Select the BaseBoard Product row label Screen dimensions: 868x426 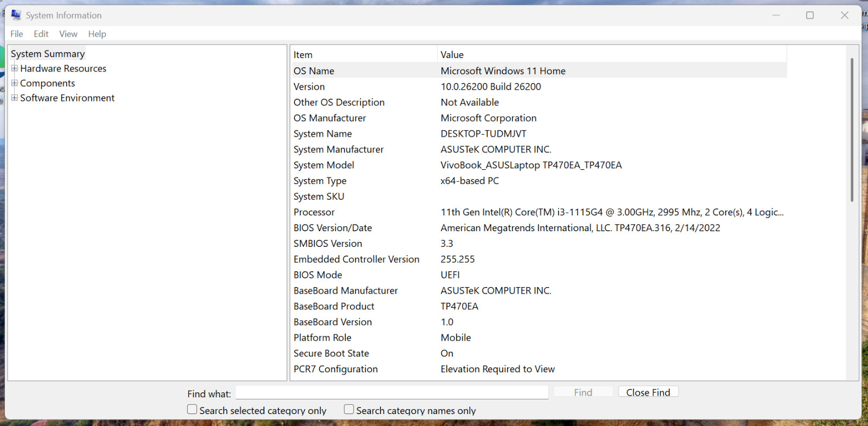coord(334,307)
